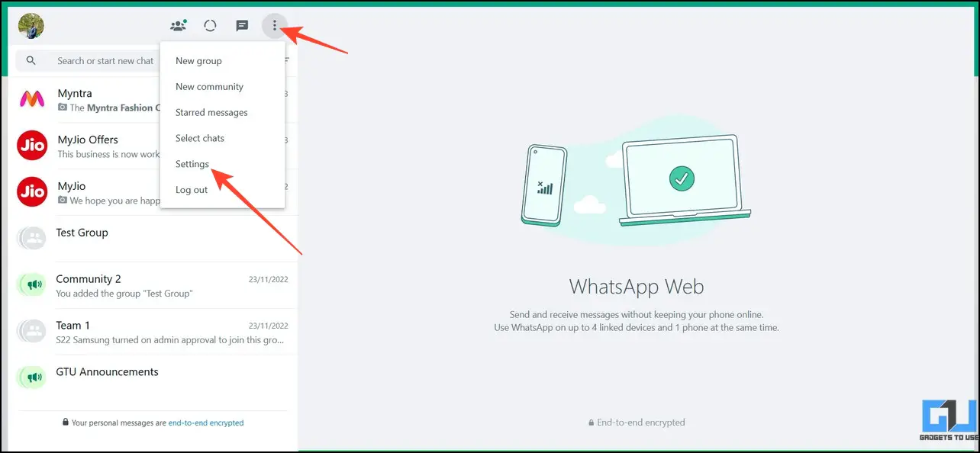The width and height of the screenshot is (980, 453).
Task: Click the Search or start new chat field
Action: click(x=105, y=60)
